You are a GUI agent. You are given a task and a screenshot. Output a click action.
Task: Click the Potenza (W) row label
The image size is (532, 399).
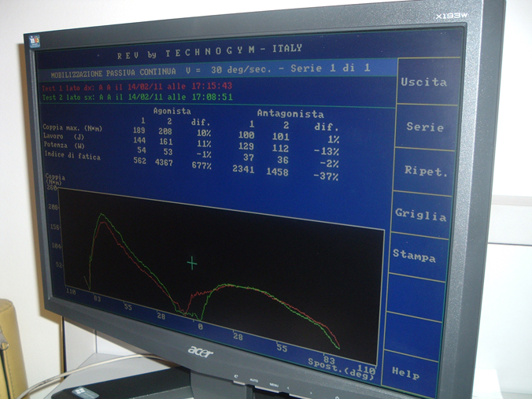(x=64, y=145)
